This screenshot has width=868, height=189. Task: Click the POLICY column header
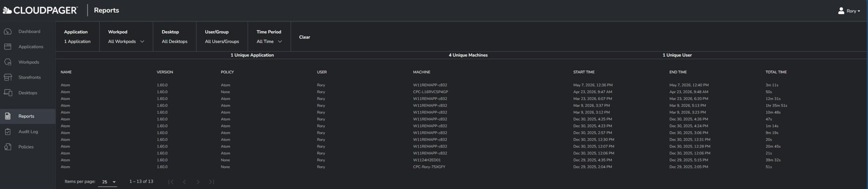tap(227, 72)
